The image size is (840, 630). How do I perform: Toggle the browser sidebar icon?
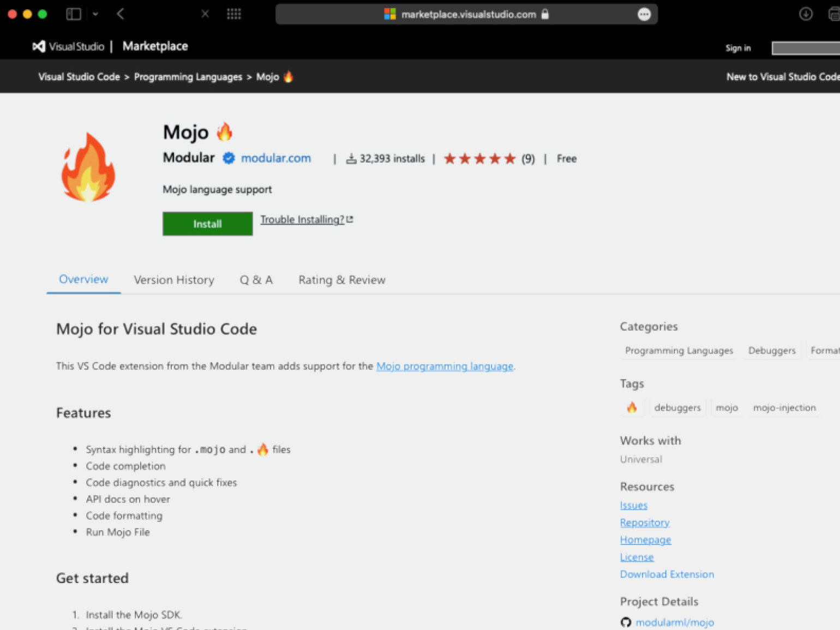74,14
